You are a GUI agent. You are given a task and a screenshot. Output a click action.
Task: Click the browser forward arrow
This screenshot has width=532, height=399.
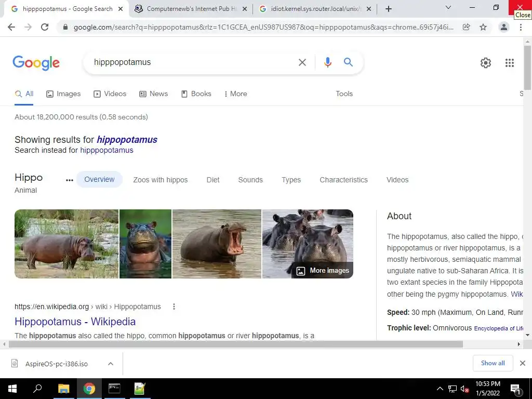click(28, 27)
